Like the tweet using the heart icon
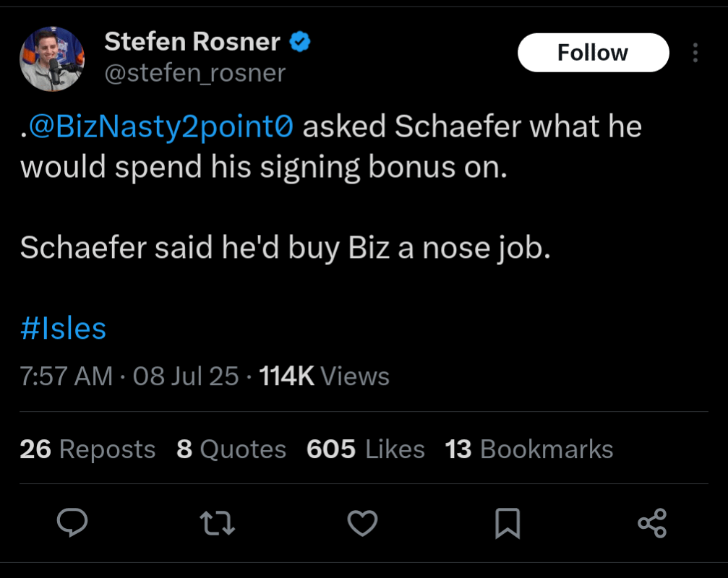Image resolution: width=728 pixels, height=578 pixels. 364,523
